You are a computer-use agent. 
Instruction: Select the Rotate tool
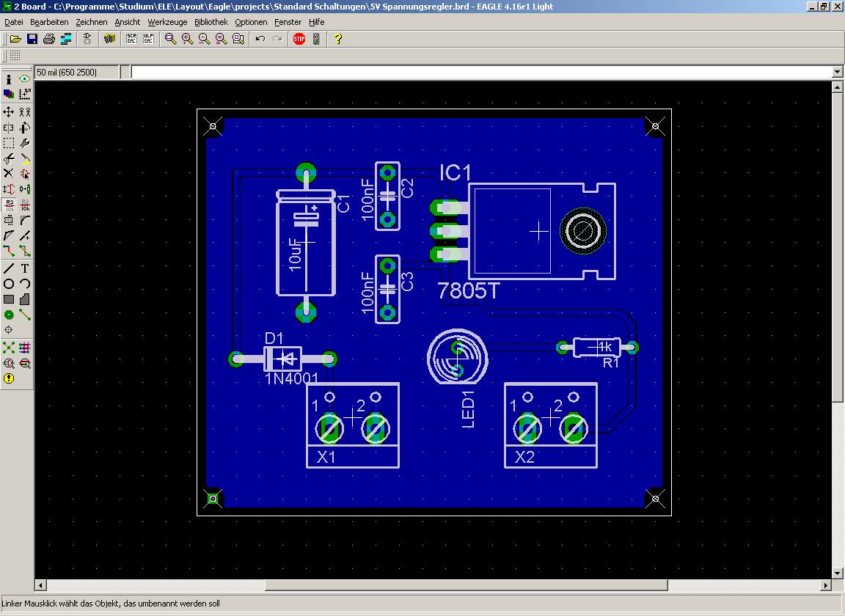pos(25,128)
